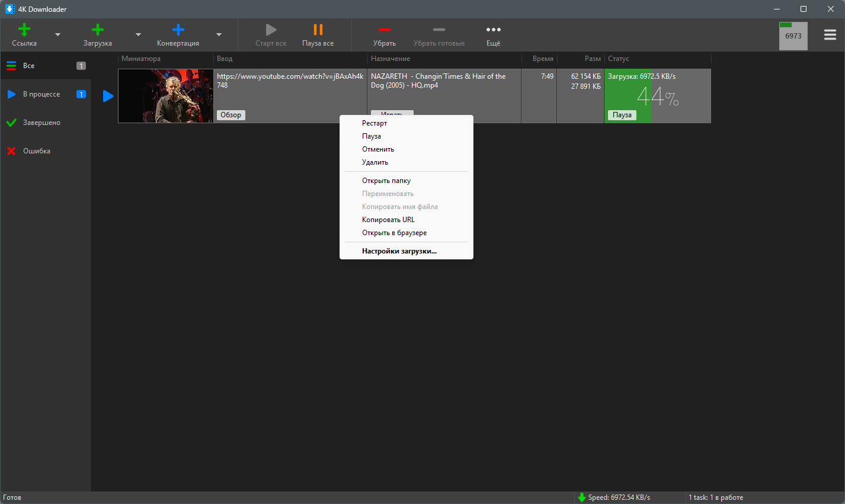The width and height of the screenshot is (845, 504).
Task: Click the Миниатюра column header
Action: click(166, 59)
